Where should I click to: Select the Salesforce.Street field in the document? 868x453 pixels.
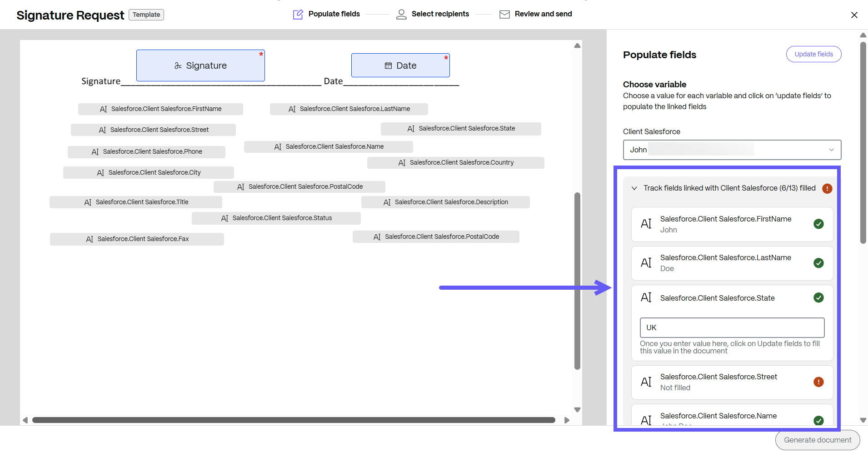click(x=153, y=130)
